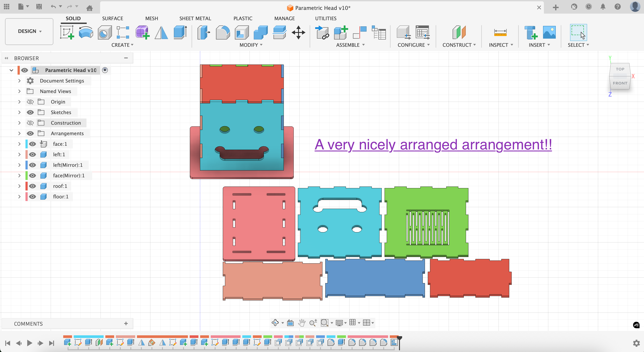The image size is (644, 352).
Task: Open the DESIGN workspace dropdown
Action: 29,31
